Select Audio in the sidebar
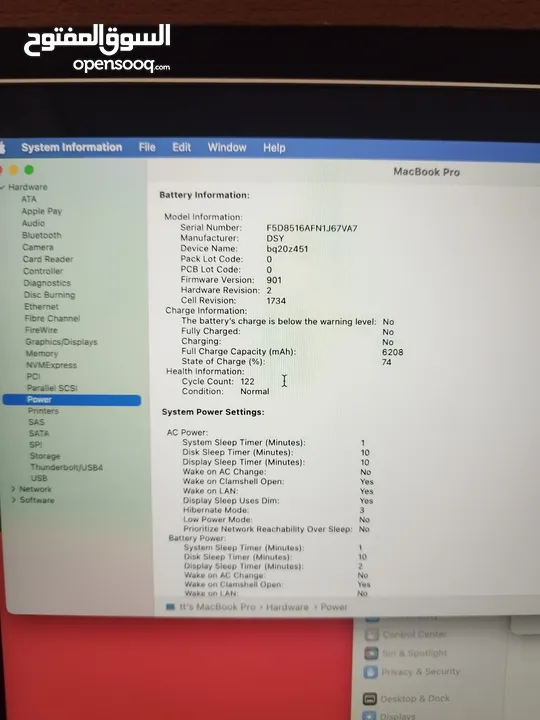The height and width of the screenshot is (720, 540). coord(34,223)
